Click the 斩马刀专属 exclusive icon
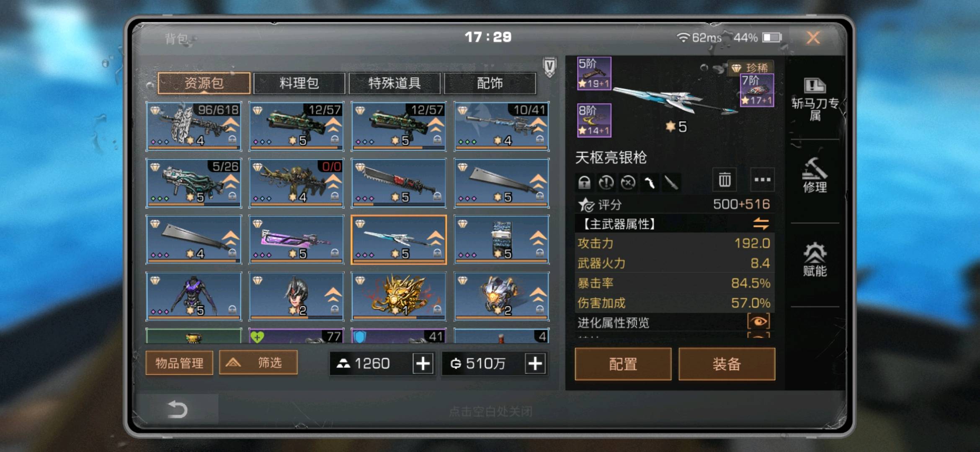Screen dimensions: 980x452 tap(815, 99)
